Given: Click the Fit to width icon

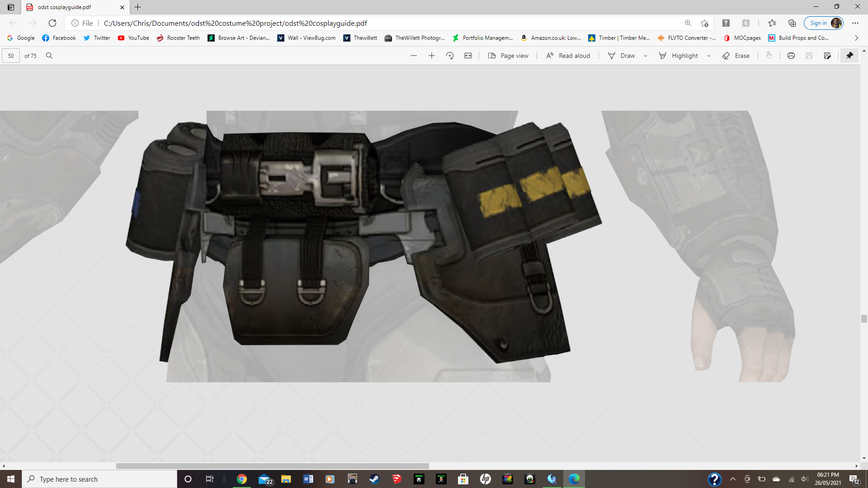Looking at the screenshot, I should [x=468, y=56].
